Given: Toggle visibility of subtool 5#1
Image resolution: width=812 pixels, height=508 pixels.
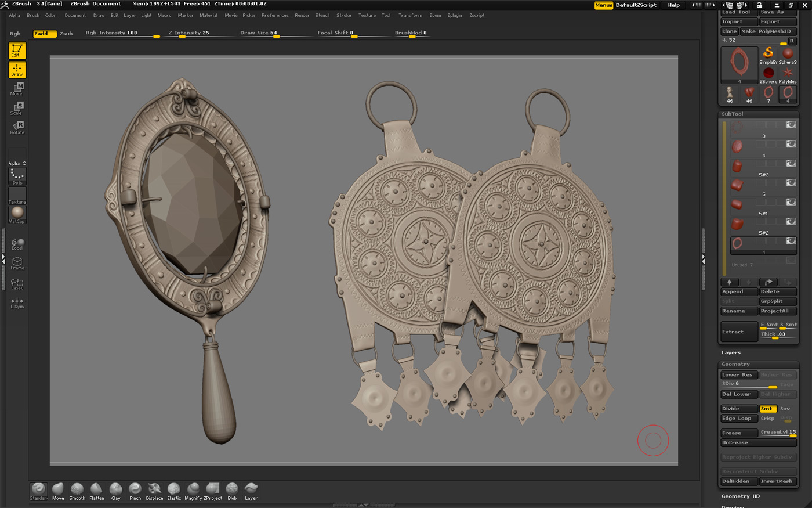Looking at the screenshot, I should pos(791,202).
